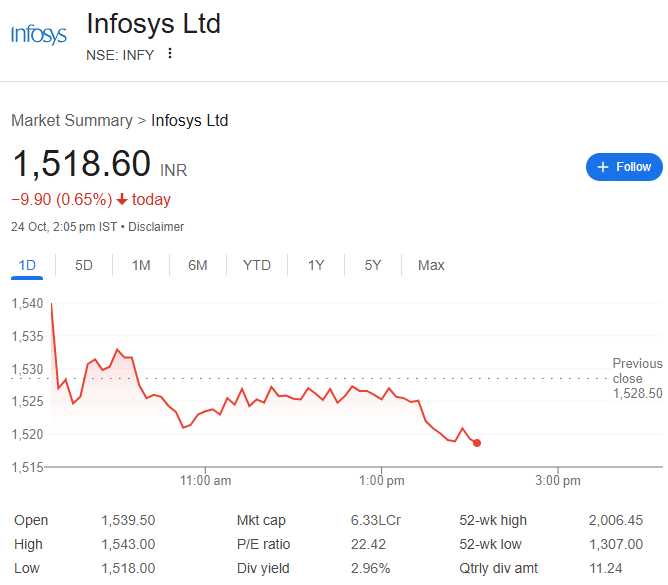Show the 5Y chart range
This screenshot has width=668, height=585.
pos(373,265)
